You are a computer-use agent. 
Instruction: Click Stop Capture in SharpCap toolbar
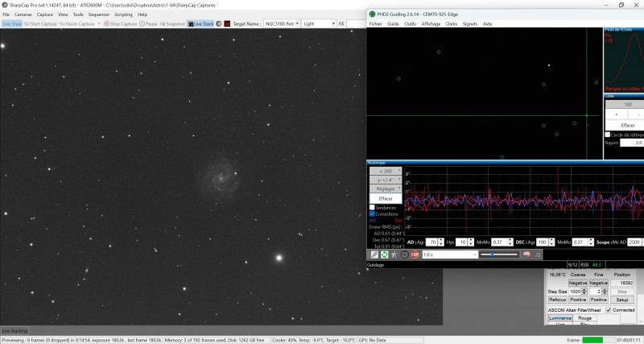click(x=120, y=24)
